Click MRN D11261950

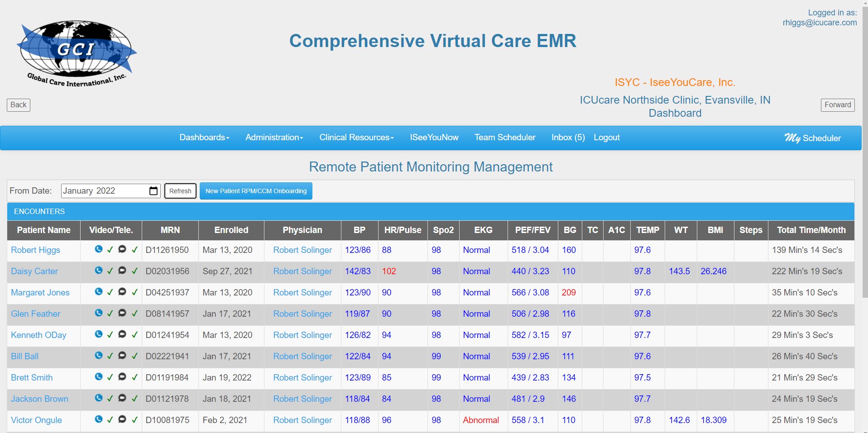[x=167, y=250]
